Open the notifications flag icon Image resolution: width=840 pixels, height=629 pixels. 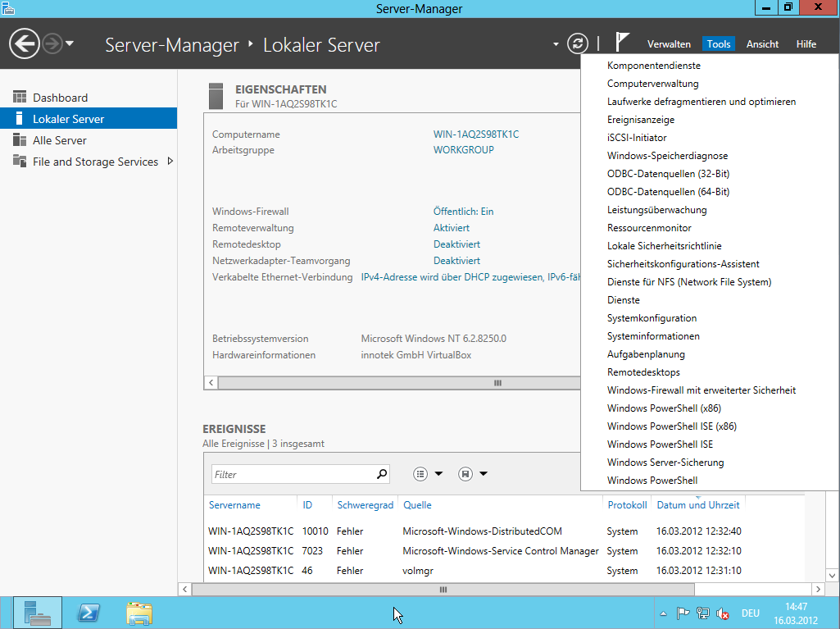[x=622, y=43]
